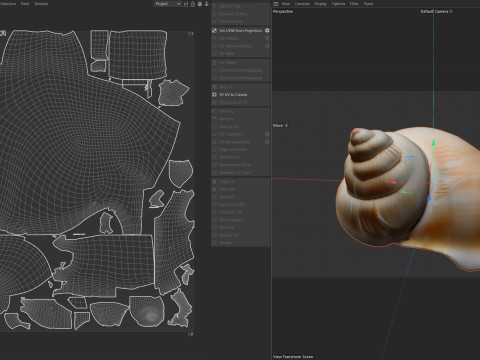Click the Default Camera icon
480x360 pixels.
pyautogui.click(x=451, y=11)
